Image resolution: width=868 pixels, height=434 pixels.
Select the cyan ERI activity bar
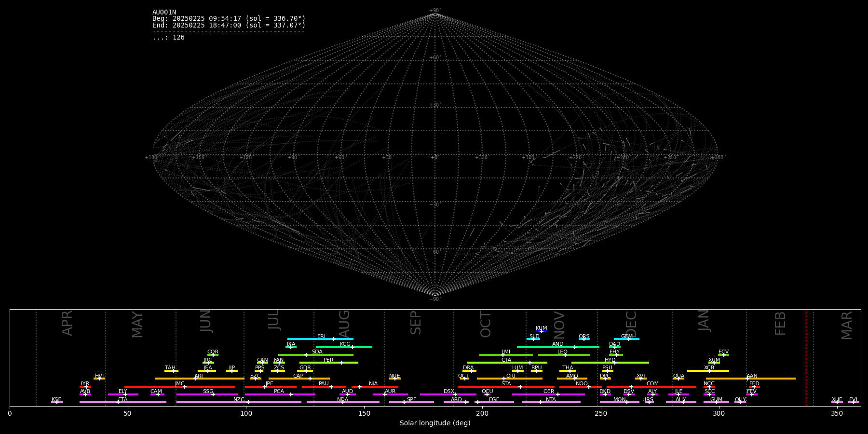coord(320,339)
